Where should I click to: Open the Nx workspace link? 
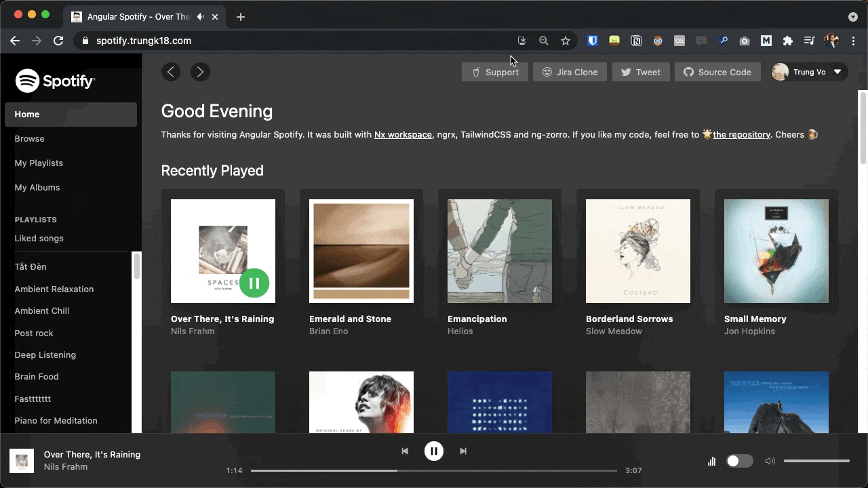point(403,134)
